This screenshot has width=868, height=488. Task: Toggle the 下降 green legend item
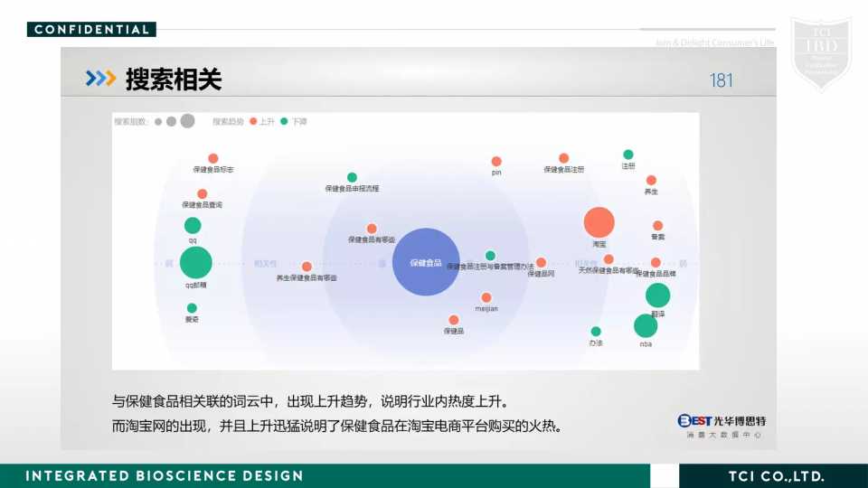(x=293, y=121)
